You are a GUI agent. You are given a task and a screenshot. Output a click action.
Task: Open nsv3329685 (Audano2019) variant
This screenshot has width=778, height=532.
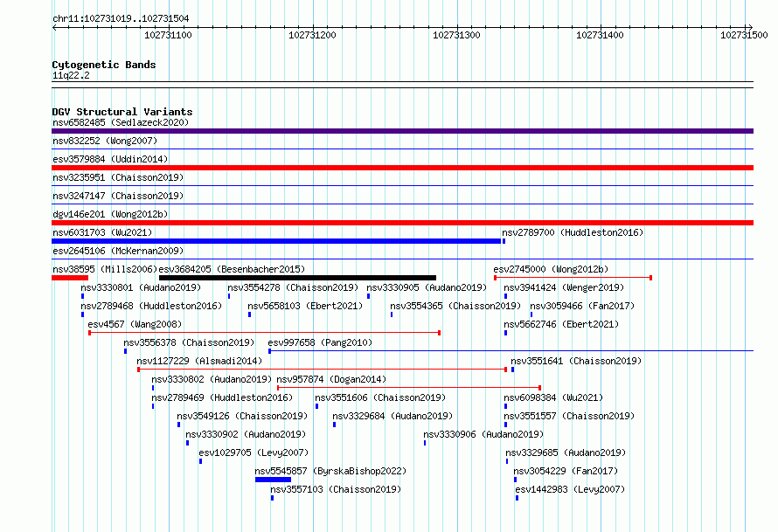tap(566, 453)
